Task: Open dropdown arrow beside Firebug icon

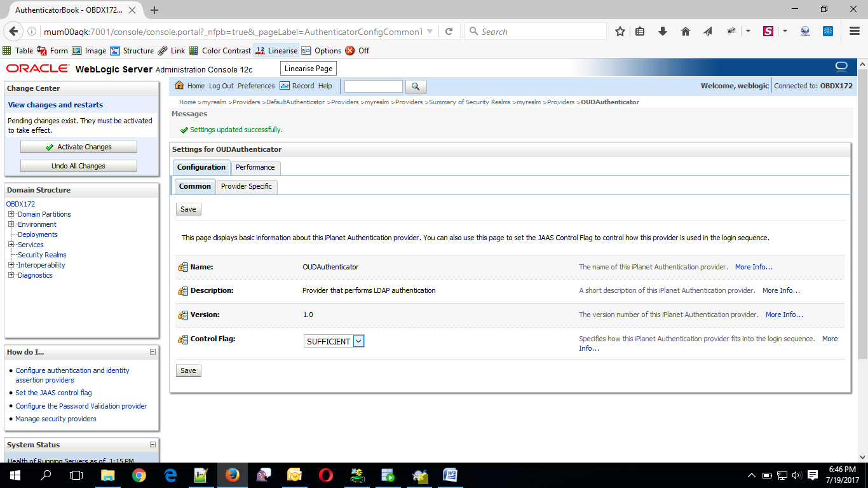Action: (748, 31)
